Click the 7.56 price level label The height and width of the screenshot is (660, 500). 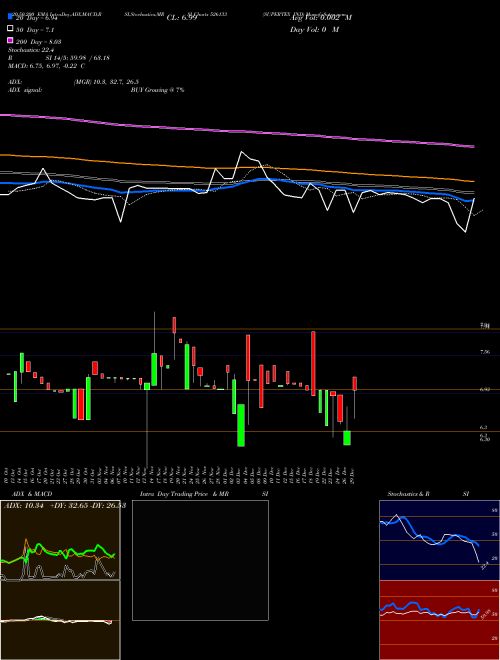(484, 352)
